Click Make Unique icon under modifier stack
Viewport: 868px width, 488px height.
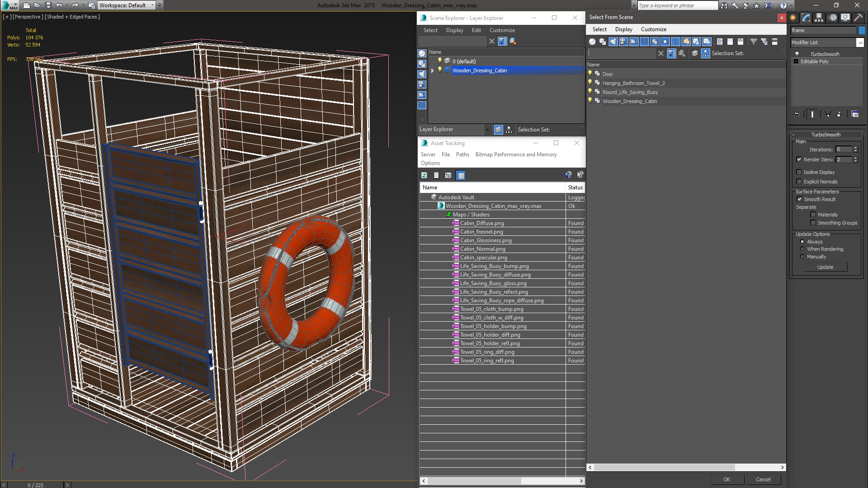(x=828, y=114)
